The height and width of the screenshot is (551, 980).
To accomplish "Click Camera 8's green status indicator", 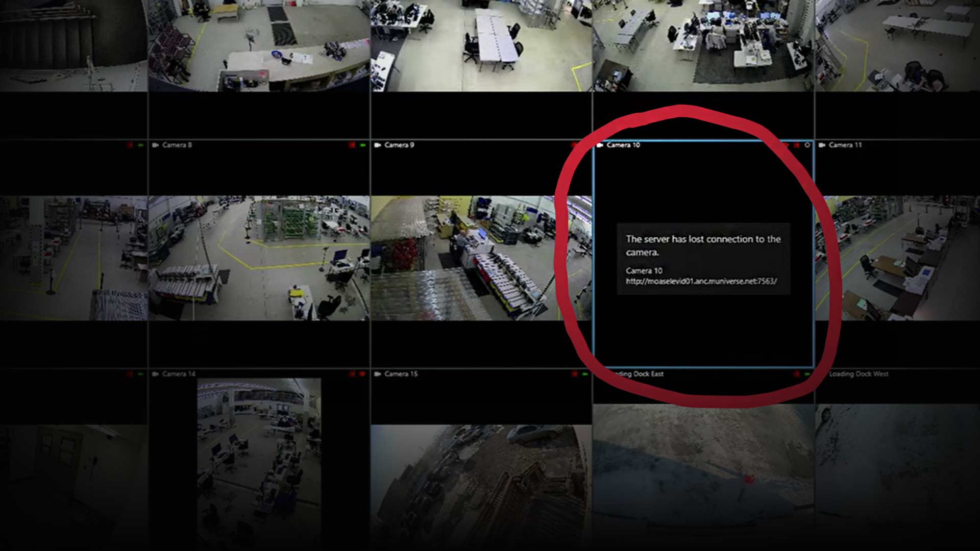I will pos(363,145).
